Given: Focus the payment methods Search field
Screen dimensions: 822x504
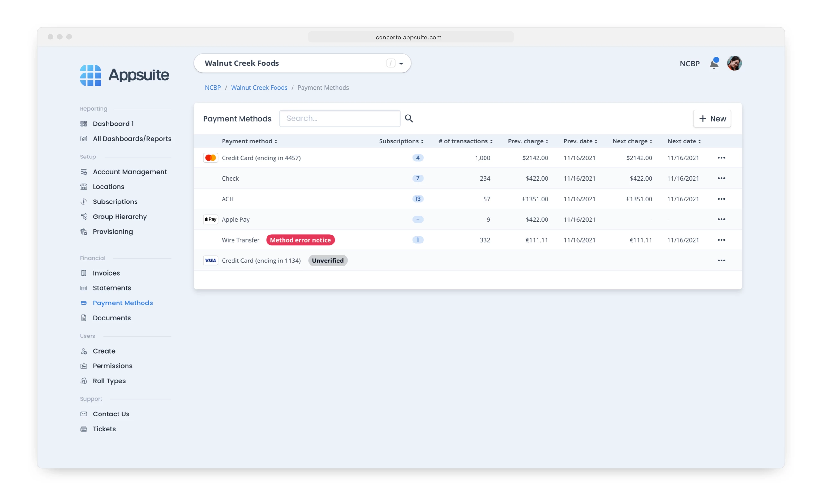Looking at the screenshot, I should 340,118.
